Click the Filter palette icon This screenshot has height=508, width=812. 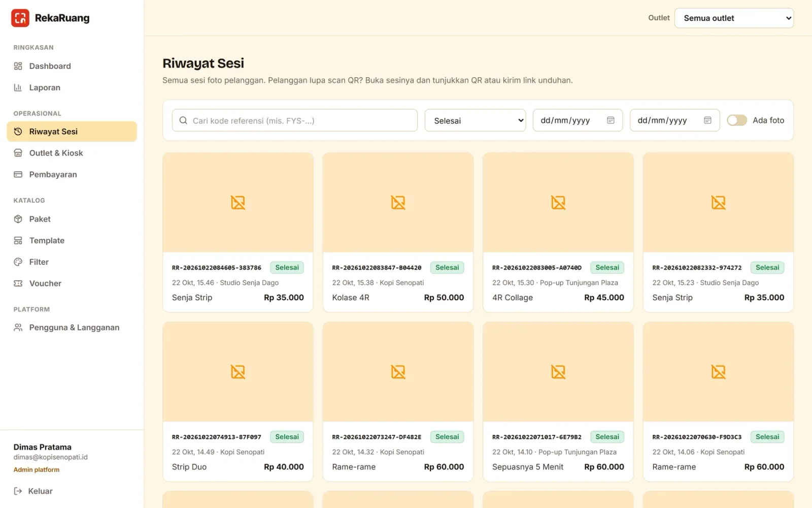click(x=18, y=262)
